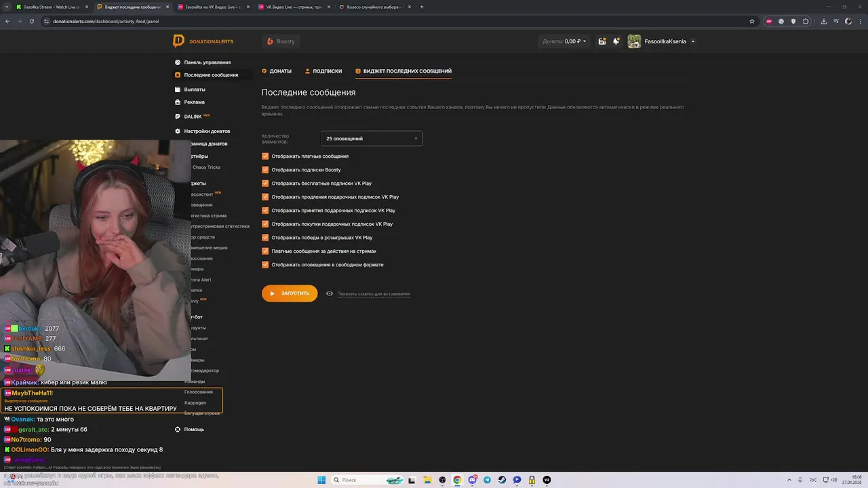The width and height of the screenshot is (868, 488).
Task: Open the Панель управления sidebar icon
Action: click(x=178, y=62)
